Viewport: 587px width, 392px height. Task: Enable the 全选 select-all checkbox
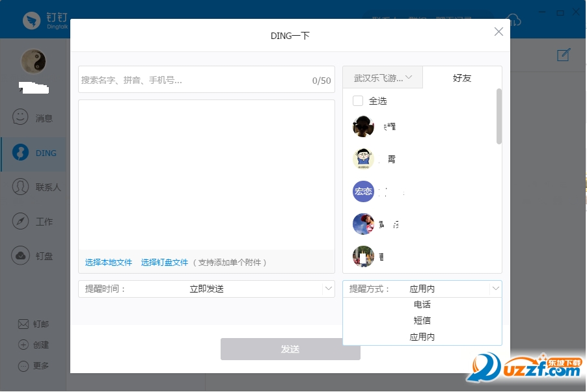point(357,101)
